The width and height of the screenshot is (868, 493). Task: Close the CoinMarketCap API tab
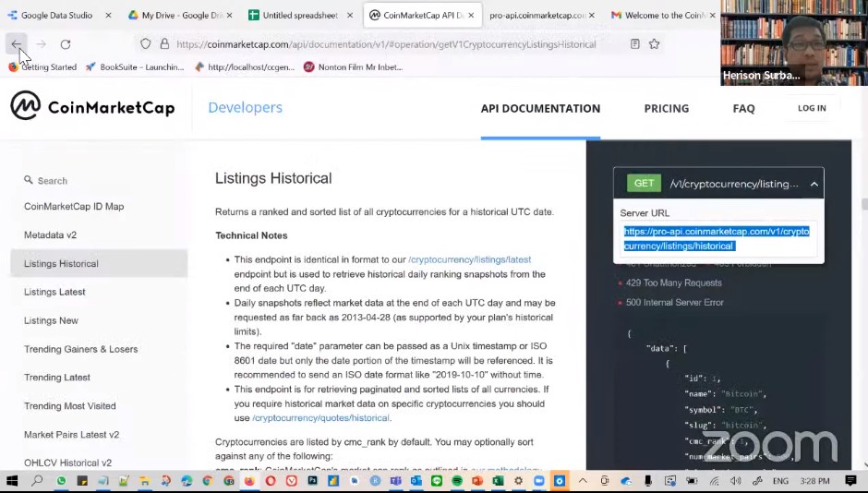[471, 15]
